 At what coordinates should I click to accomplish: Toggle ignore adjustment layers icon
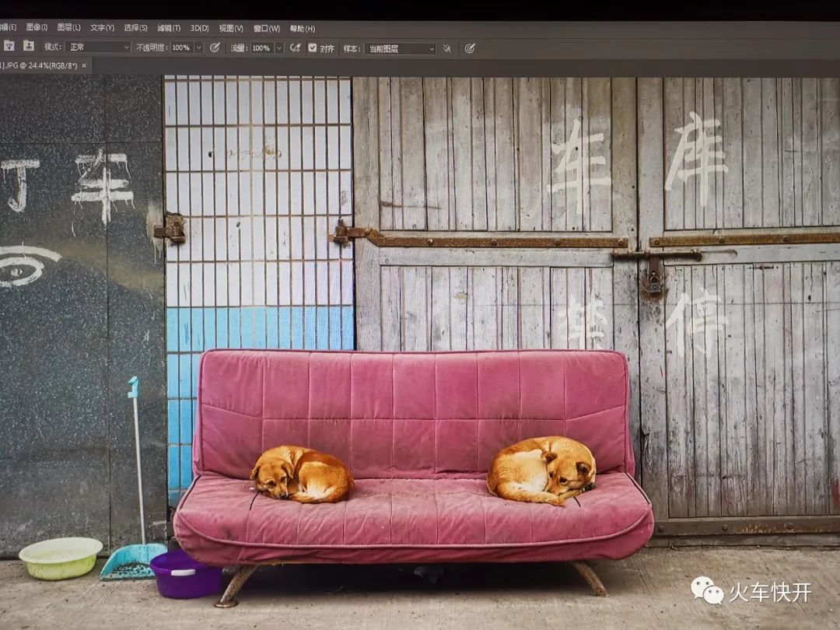[446, 49]
